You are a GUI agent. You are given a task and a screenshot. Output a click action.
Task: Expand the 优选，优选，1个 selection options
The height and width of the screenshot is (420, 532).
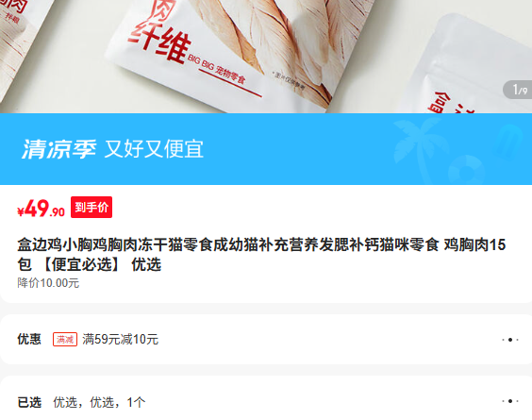tap(99, 402)
